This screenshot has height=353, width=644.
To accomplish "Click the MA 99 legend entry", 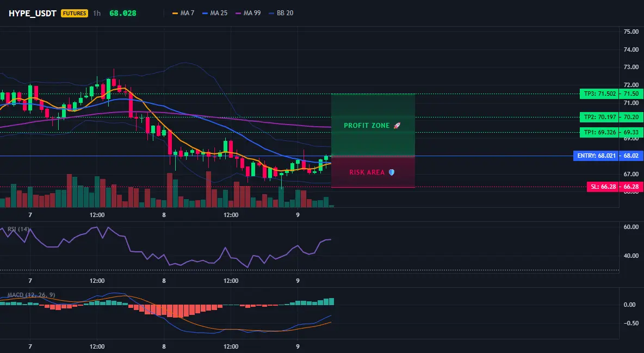I will coord(248,13).
